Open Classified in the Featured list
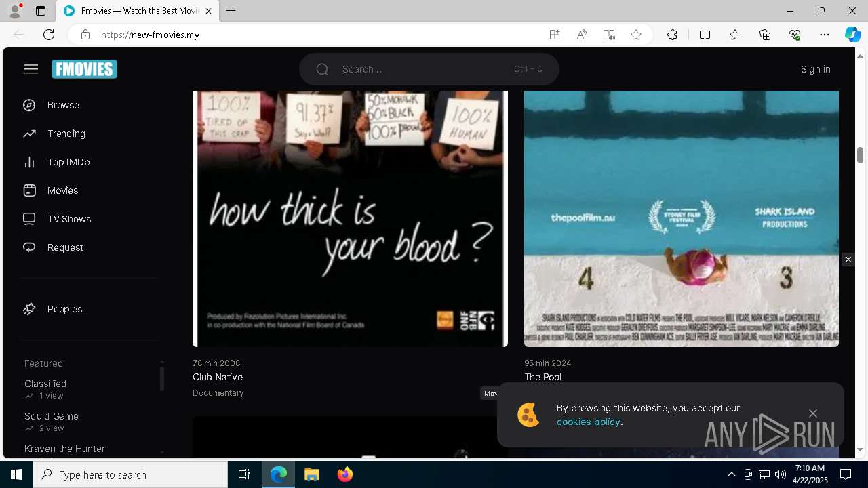The height and width of the screenshot is (488, 868). tap(45, 384)
